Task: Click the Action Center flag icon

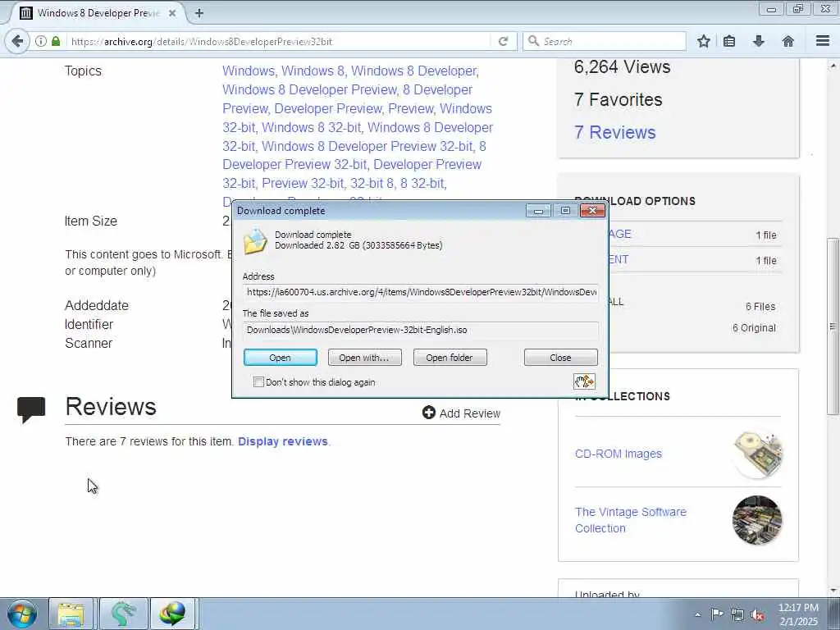Action: [x=717, y=614]
